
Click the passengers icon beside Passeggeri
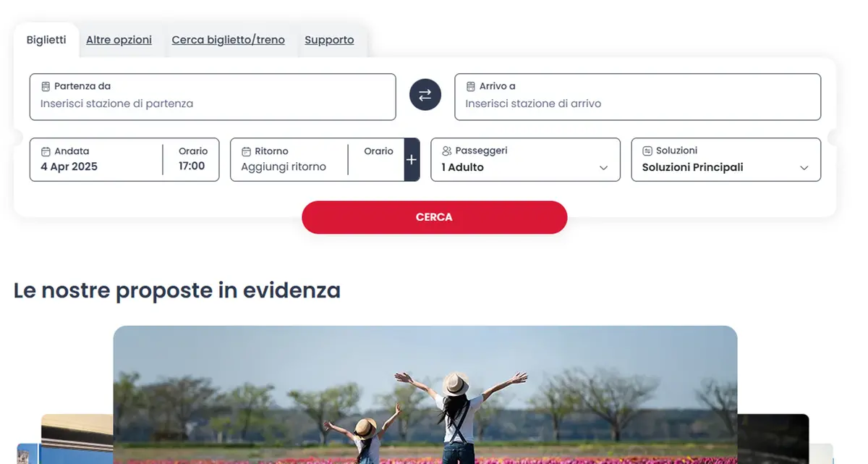coord(446,151)
